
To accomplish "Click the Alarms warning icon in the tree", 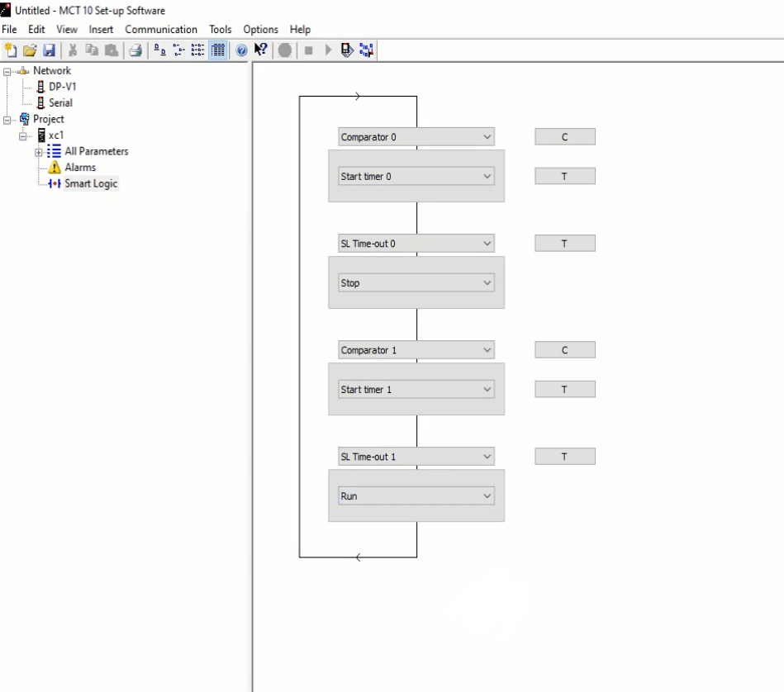I will pos(59,168).
